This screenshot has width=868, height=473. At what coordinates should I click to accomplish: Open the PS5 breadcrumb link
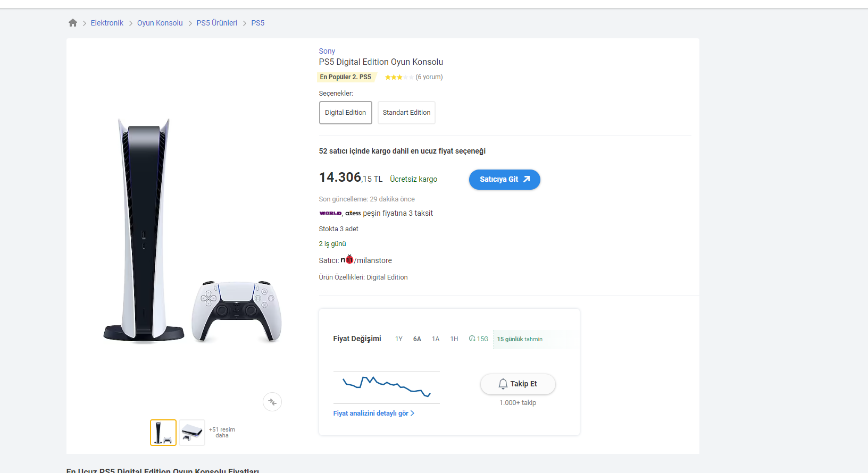[x=258, y=23]
